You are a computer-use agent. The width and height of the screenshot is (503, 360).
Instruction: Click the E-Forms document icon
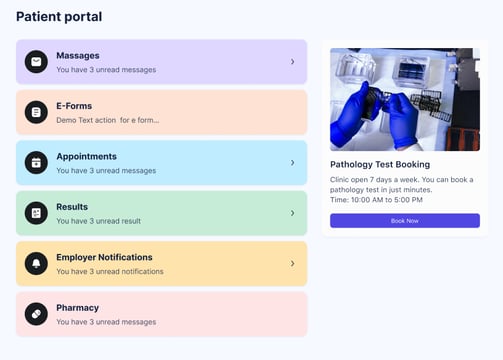[36, 112]
